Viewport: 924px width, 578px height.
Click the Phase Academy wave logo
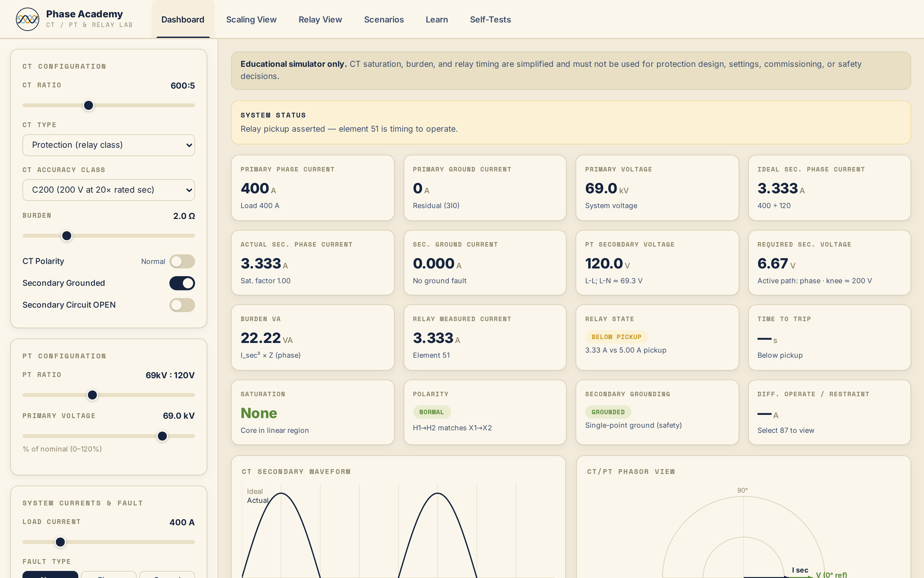[28, 19]
